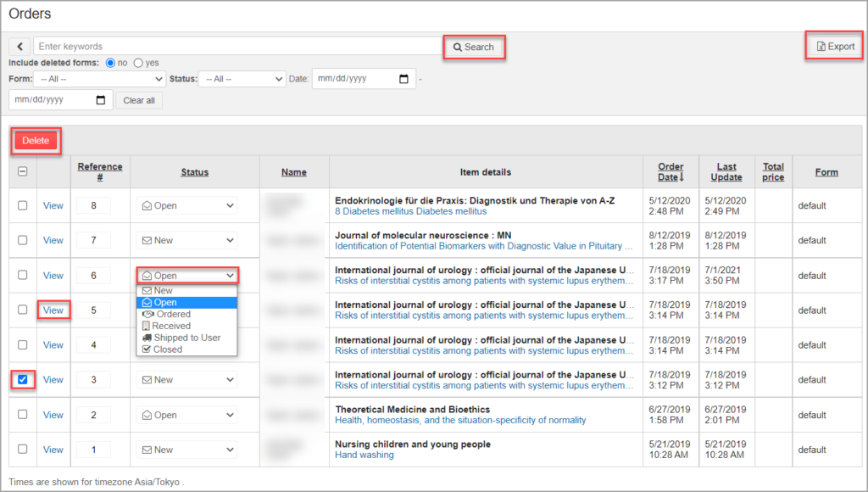Choose Closed in the status list
The image size is (868, 492).
(187, 349)
